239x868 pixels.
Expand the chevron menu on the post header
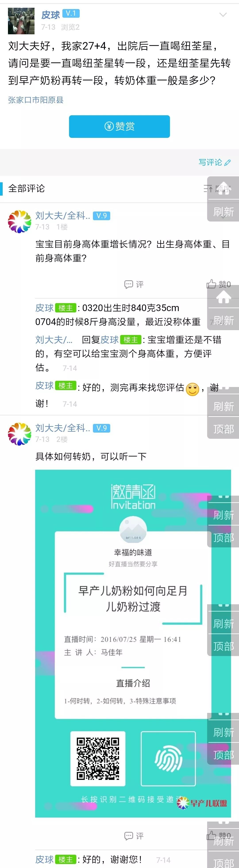tap(223, 15)
